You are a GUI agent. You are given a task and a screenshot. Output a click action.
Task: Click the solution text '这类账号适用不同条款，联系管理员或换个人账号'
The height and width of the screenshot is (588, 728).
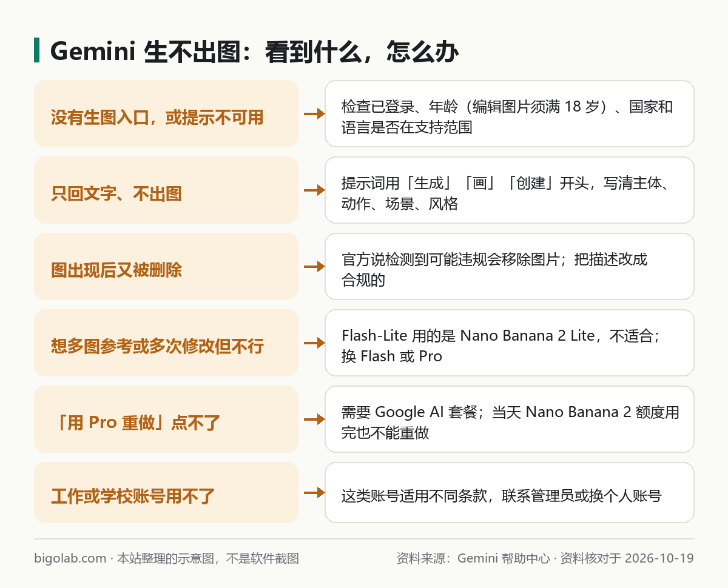(x=501, y=496)
